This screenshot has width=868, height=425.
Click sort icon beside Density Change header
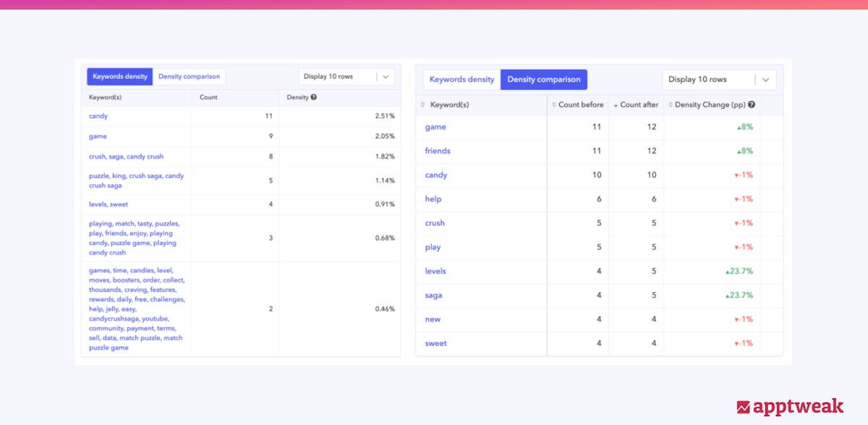click(670, 105)
